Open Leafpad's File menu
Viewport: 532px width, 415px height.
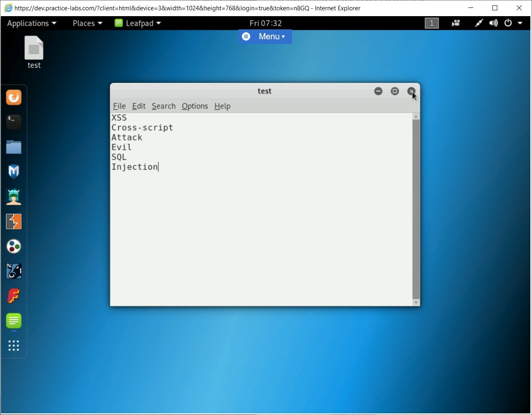tap(119, 106)
